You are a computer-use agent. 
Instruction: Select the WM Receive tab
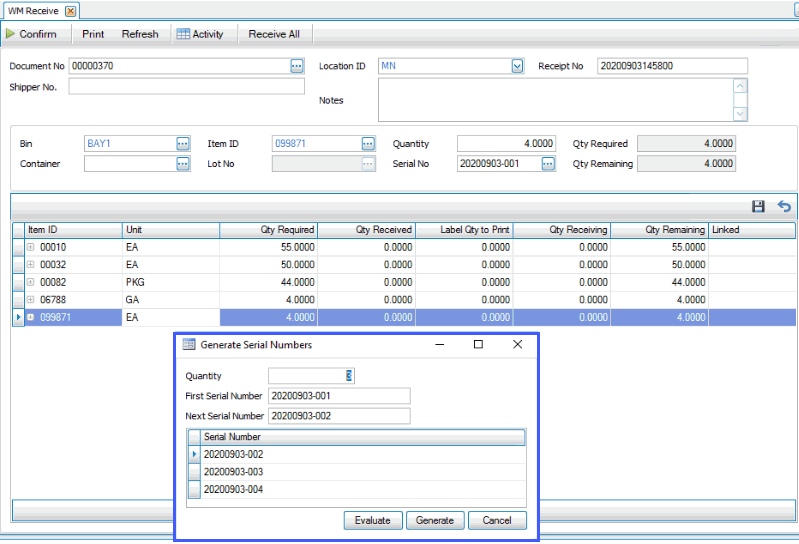[x=33, y=10]
